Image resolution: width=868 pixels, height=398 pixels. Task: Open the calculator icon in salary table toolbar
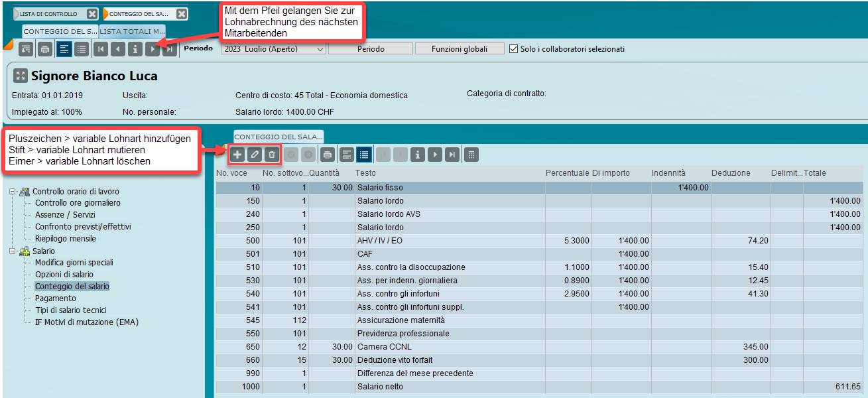[x=471, y=155]
